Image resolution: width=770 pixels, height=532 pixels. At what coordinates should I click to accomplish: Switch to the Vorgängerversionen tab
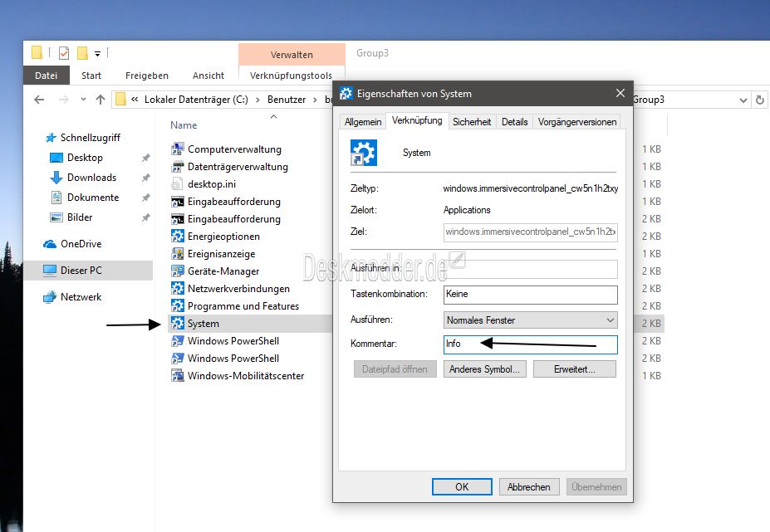point(577,122)
